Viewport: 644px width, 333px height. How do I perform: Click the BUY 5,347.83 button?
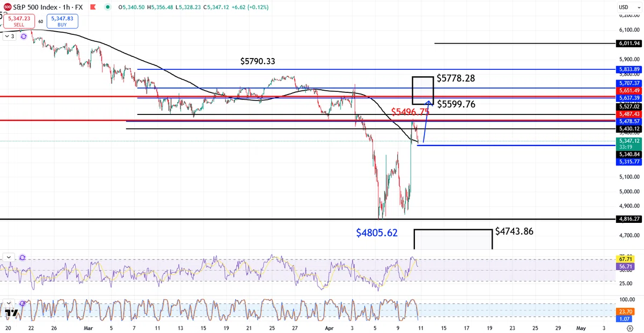pyautogui.click(x=62, y=21)
